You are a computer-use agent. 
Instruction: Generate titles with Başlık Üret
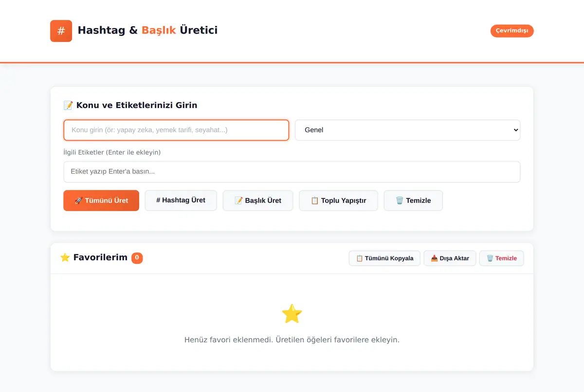coord(258,200)
